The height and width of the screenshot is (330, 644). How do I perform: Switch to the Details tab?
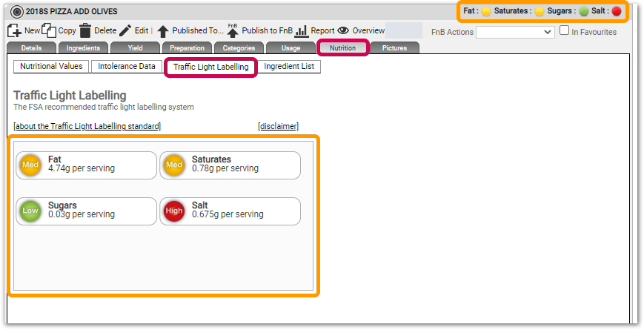pos(31,48)
